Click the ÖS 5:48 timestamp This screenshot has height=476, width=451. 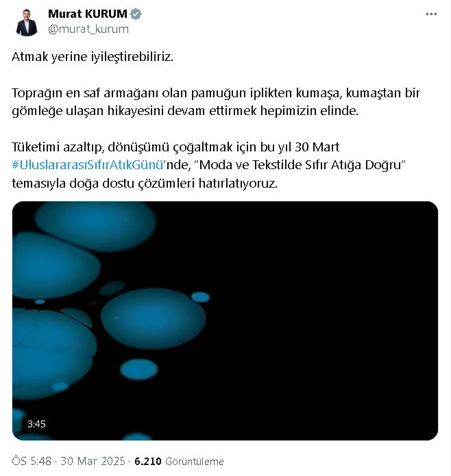point(32,461)
